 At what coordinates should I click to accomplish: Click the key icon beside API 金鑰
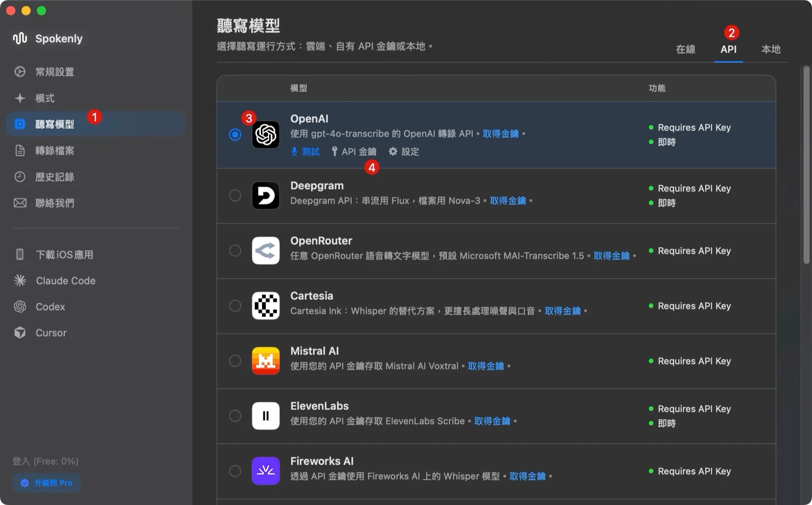click(334, 151)
